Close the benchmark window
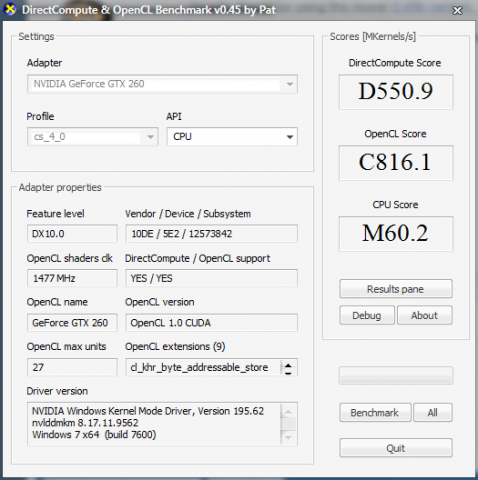Screen dimensions: 478x480 [x=457, y=11]
